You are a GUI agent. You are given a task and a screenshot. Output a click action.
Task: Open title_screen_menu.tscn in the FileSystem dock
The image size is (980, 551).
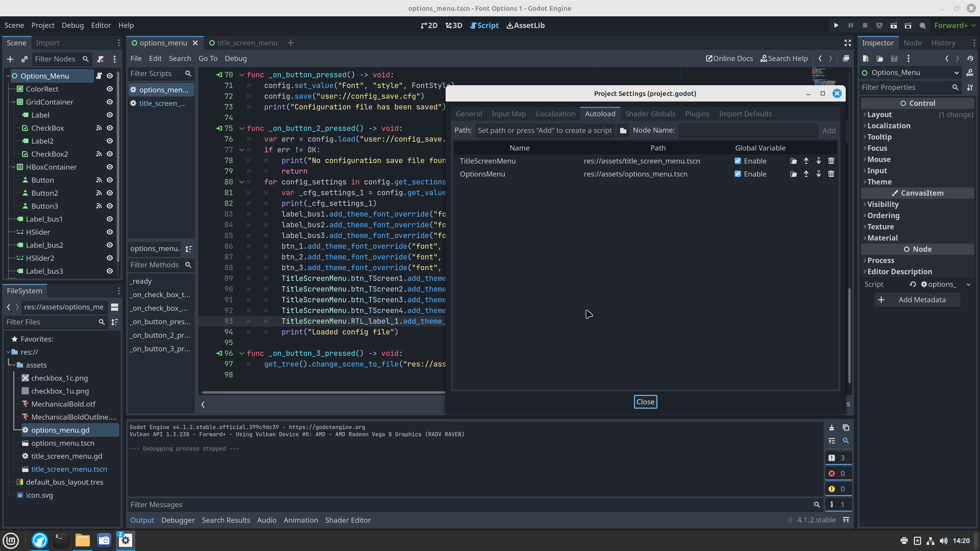tap(69, 469)
